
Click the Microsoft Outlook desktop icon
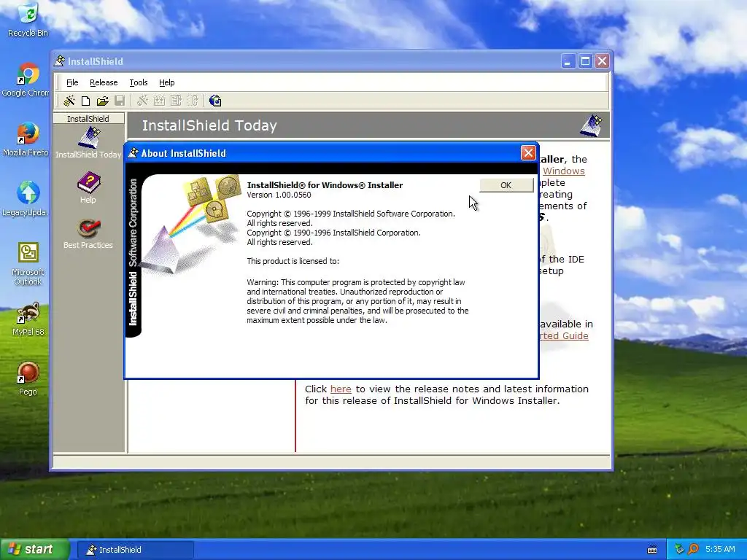[x=28, y=264]
